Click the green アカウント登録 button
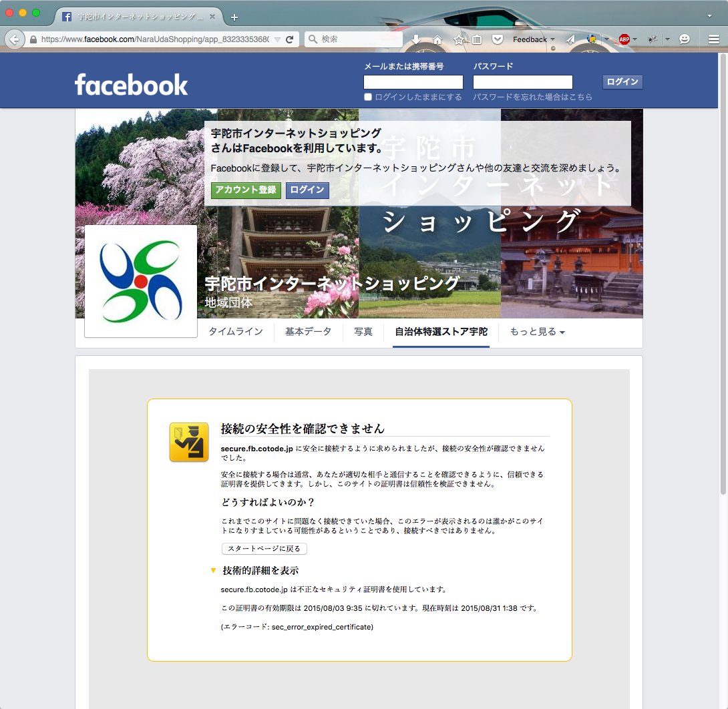This screenshot has height=709, width=728. 246,190
